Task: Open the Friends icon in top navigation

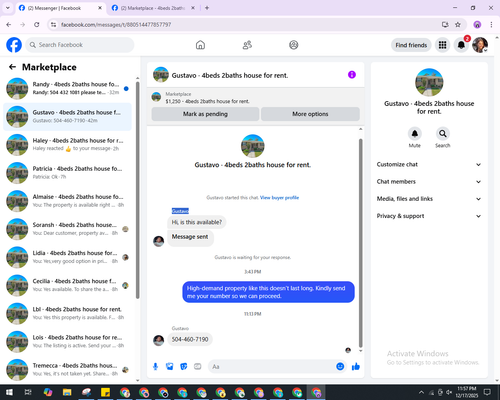Action: pyautogui.click(x=247, y=45)
